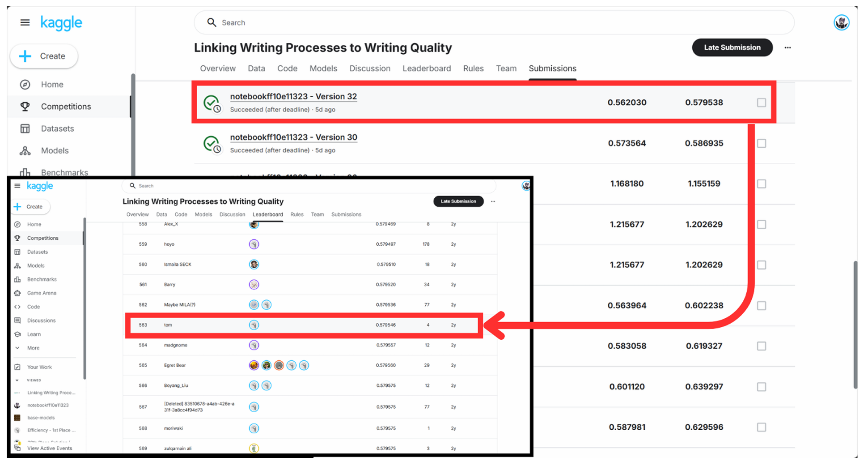The width and height of the screenshot is (868, 466).
Task: Select the leaderboard team name Egret Bear
Action: [x=175, y=365]
